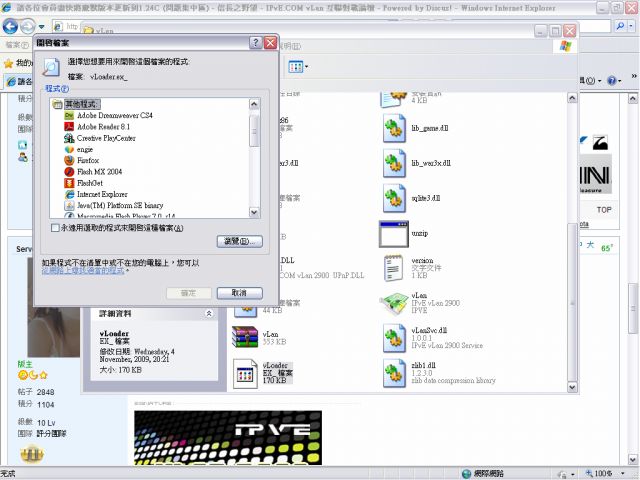Screen dimensions: 640x480
Task: Select the vLan WinRAR archive file
Action: [x=246, y=337]
